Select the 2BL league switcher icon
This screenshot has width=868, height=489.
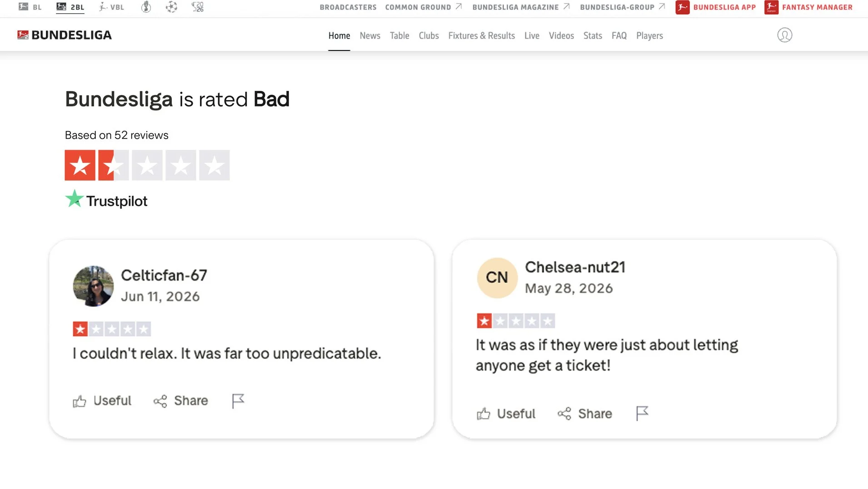tap(70, 7)
